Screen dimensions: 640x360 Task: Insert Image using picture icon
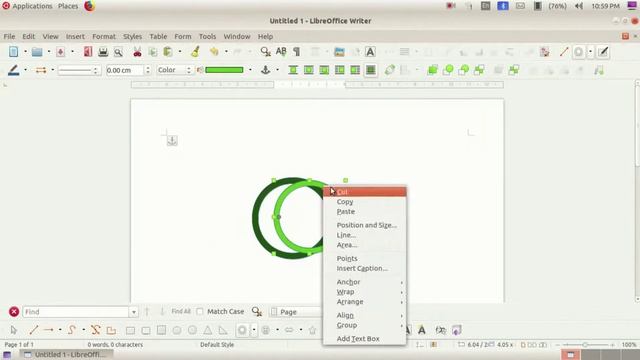pyautogui.click(x=339, y=52)
